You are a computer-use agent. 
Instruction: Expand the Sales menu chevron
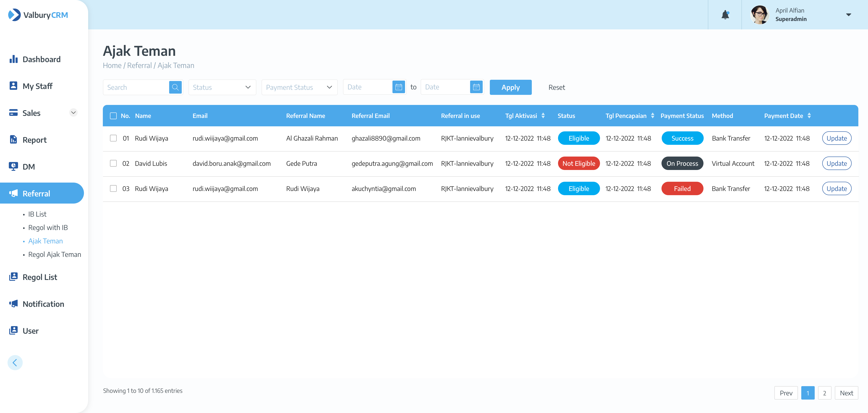73,112
